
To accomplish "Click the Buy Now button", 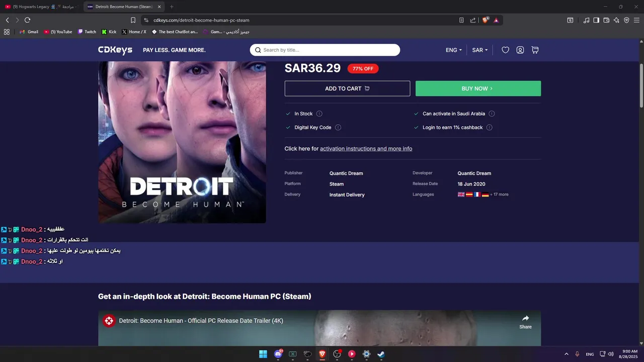I will point(478,88).
